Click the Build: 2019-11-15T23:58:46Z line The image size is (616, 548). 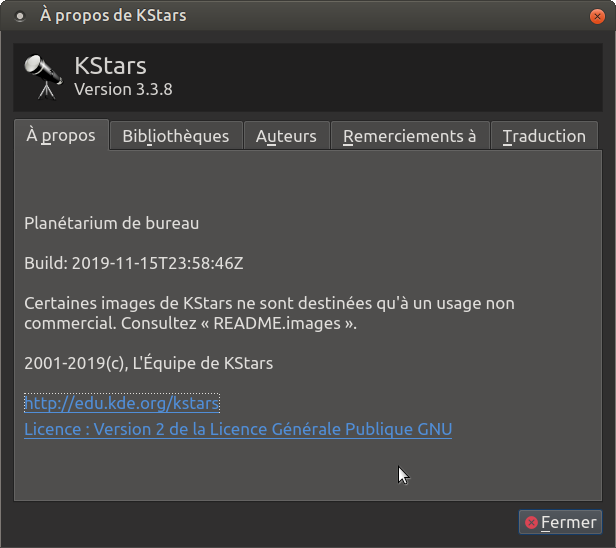pos(134,263)
